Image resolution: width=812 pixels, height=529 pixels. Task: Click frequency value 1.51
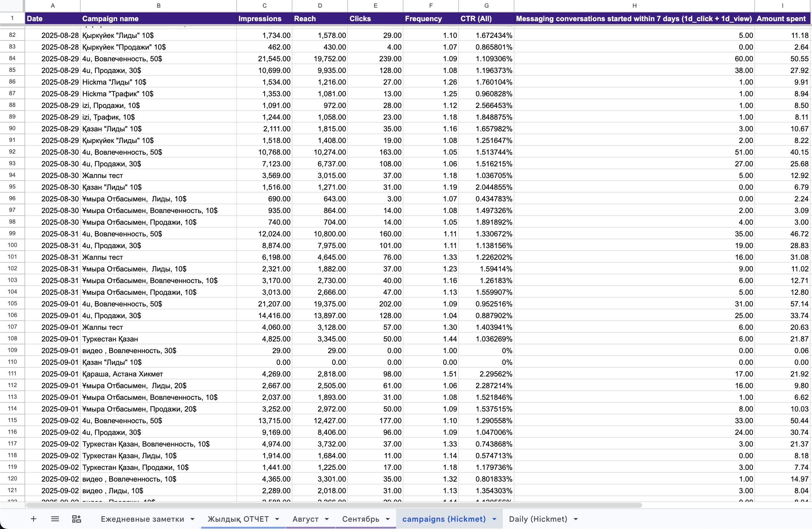tap(431, 374)
